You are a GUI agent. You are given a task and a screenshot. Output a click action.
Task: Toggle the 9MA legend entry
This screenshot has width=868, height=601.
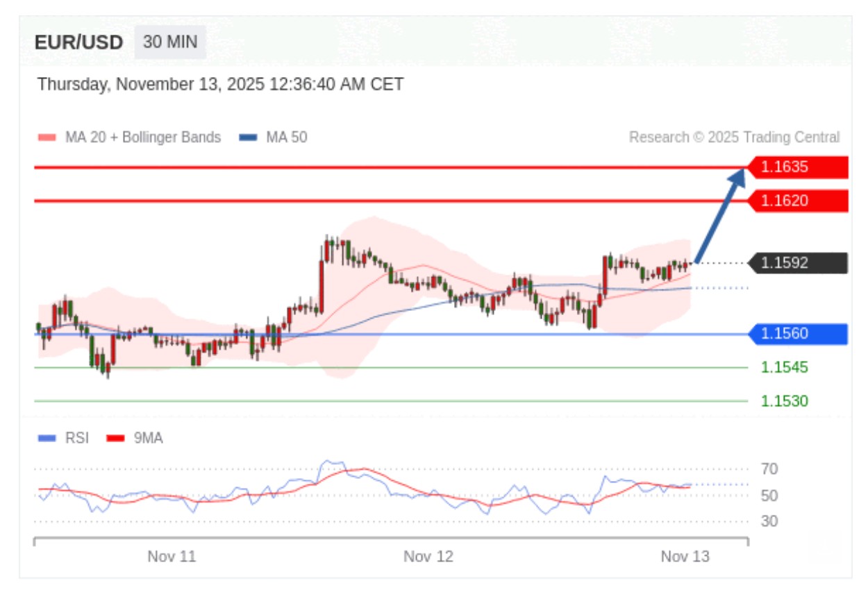[x=147, y=439]
